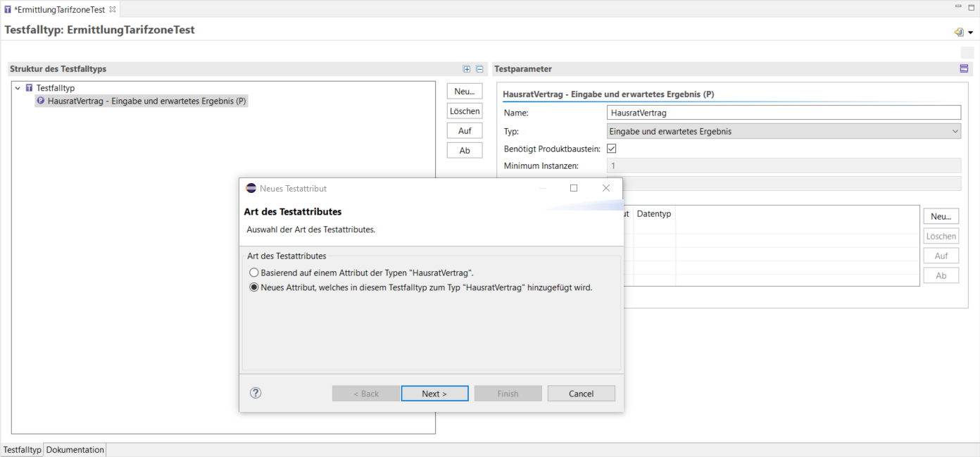Switch to the Testfalltyp bottom tab
Screen dimensions: 980x457
point(22,450)
